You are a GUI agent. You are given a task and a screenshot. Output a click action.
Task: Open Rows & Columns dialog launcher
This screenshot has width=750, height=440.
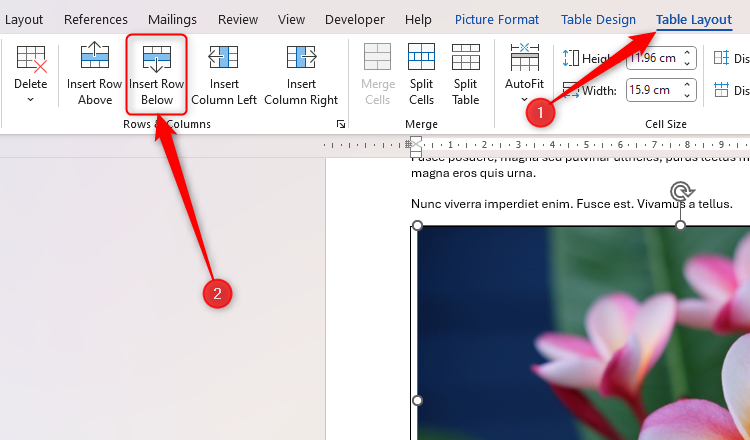(x=341, y=124)
